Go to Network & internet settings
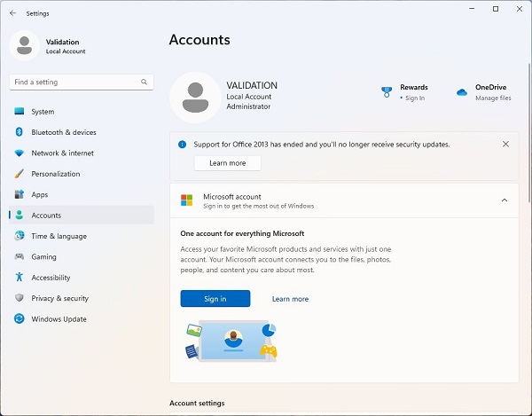Screen dimensions: 532x416 click(62, 153)
